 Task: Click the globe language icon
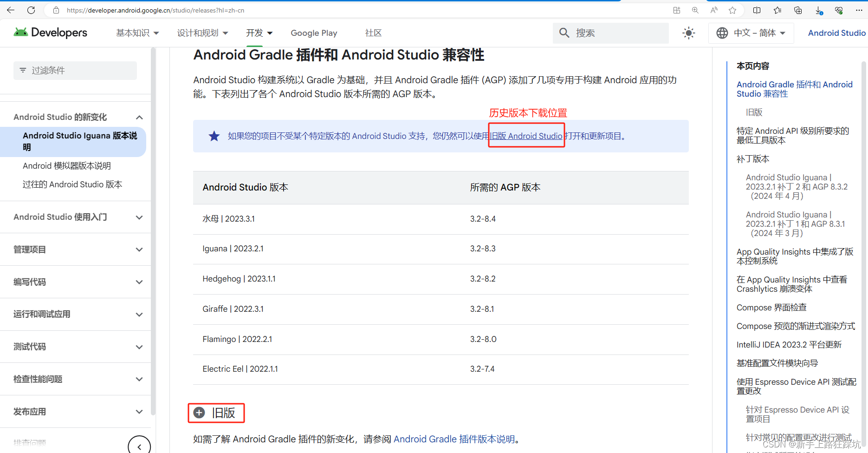(x=722, y=33)
